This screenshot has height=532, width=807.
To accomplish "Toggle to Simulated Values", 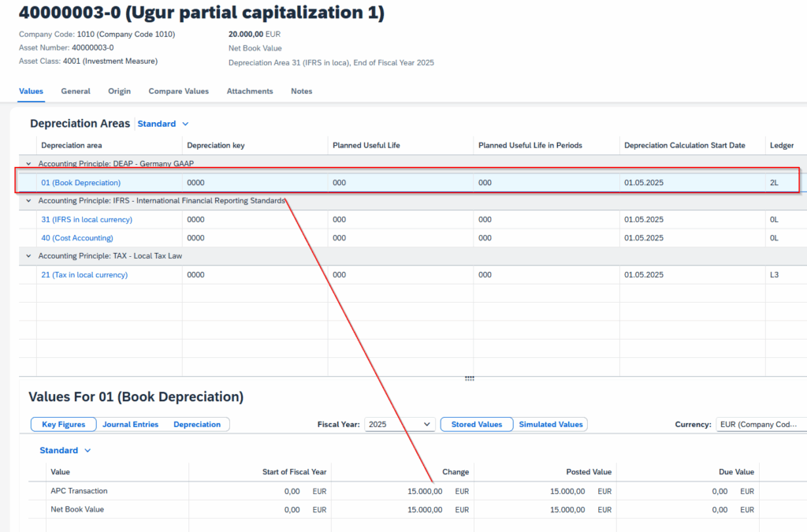I will (550, 425).
